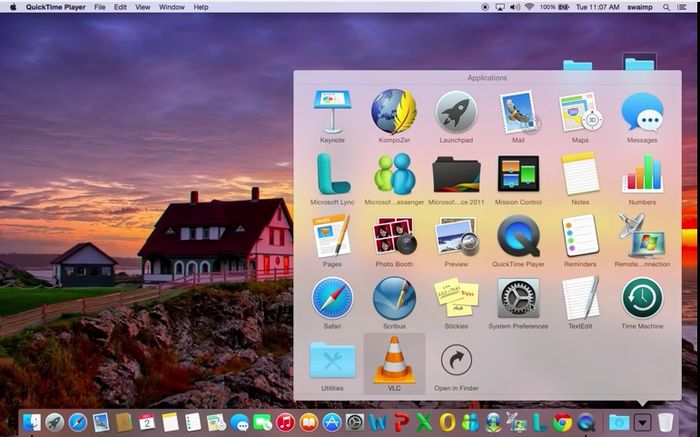This screenshot has width=700, height=437.
Task: Open the Microsoft Office 2011 folder
Action: click(x=456, y=174)
